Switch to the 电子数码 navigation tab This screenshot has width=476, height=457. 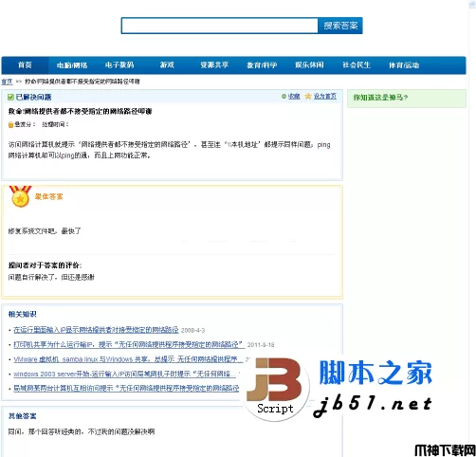119,65
